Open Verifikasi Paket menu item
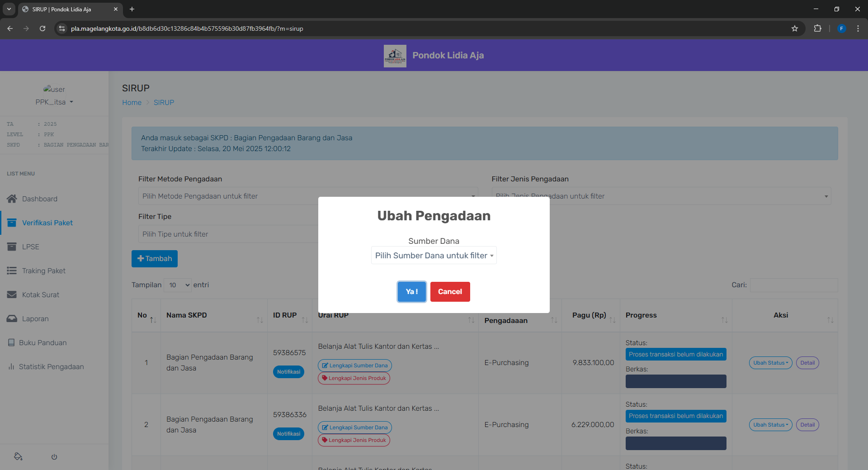This screenshot has height=470, width=868. [47, 223]
